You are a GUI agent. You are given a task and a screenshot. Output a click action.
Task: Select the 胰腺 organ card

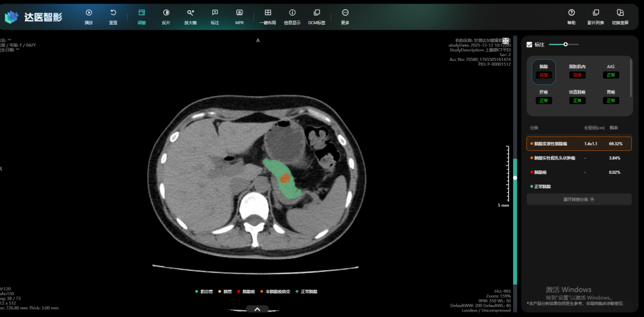tap(544, 71)
